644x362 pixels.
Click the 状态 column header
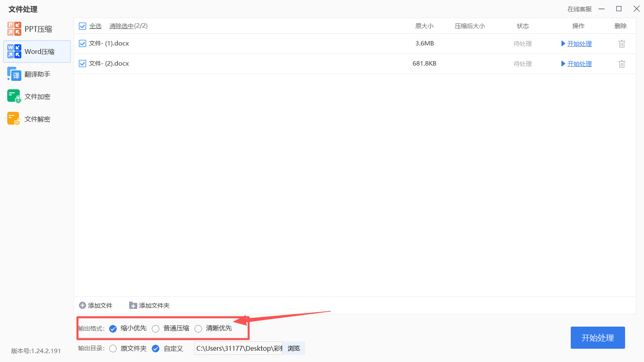(523, 26)
